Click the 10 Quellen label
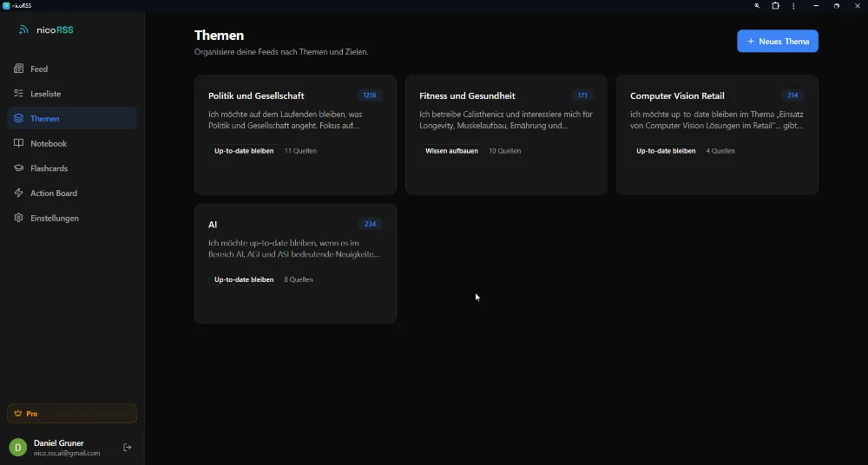The width and height of the screenshot is (868, 465). [x=505, y=151]
